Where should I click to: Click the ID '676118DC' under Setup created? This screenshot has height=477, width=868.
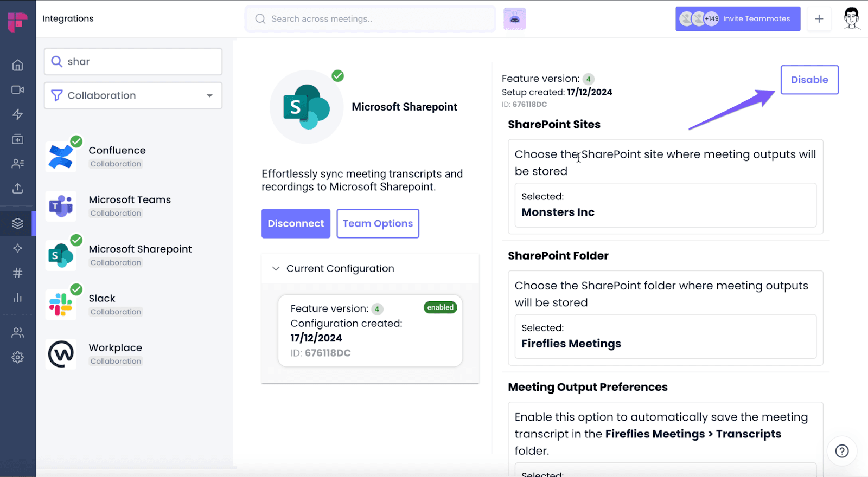(529, 104)
